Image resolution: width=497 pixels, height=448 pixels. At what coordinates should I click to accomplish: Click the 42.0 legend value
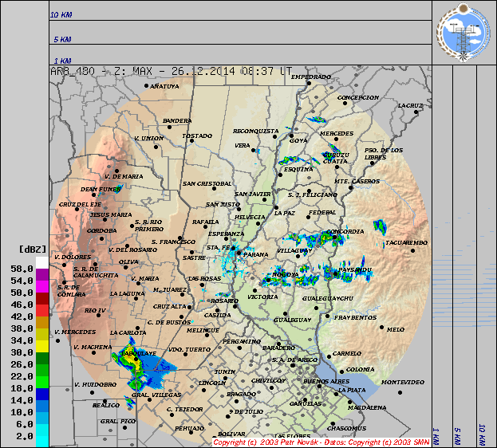pos(22,316)
